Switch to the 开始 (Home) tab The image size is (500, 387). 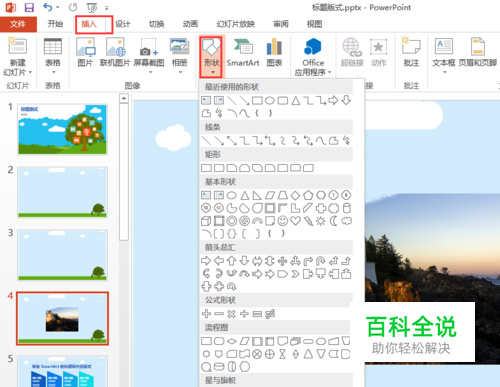(x=55, y=24)
